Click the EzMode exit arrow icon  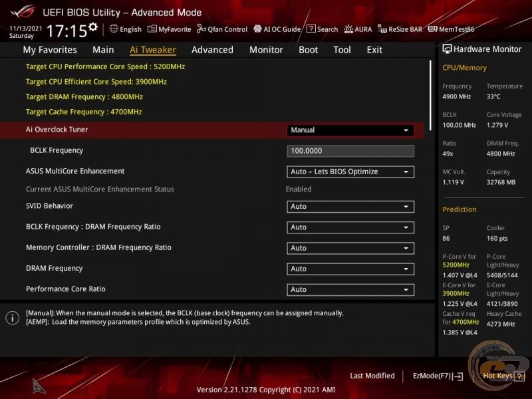point(458,376)
